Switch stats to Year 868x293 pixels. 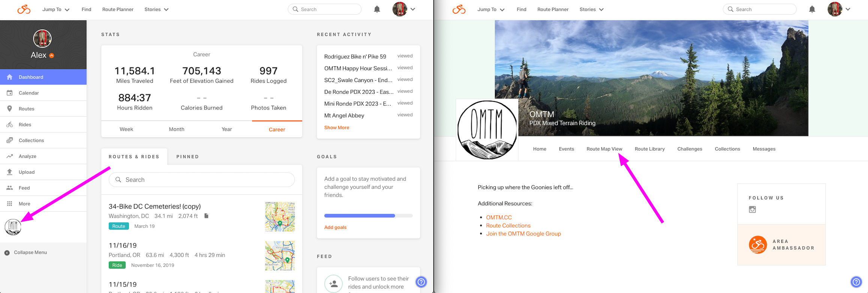(227, 129)
